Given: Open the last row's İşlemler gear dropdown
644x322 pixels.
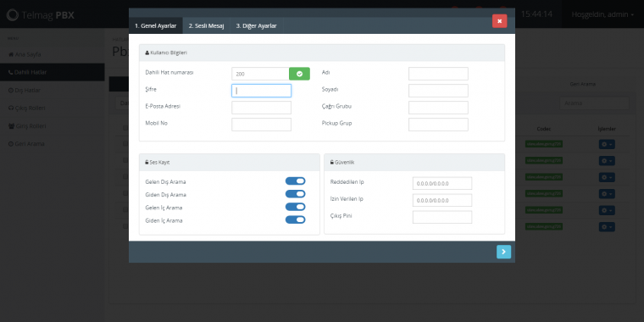Looking at the screenshot, I should [607, 227].
